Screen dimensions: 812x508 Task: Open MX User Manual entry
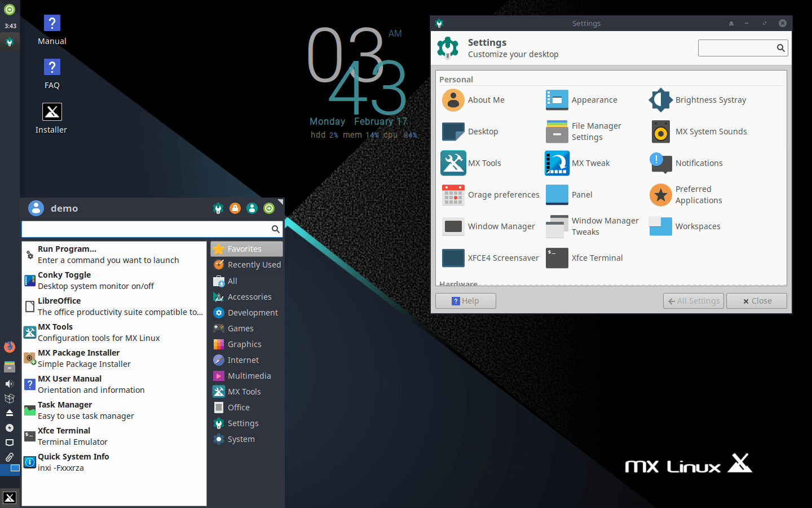[114, 384]
